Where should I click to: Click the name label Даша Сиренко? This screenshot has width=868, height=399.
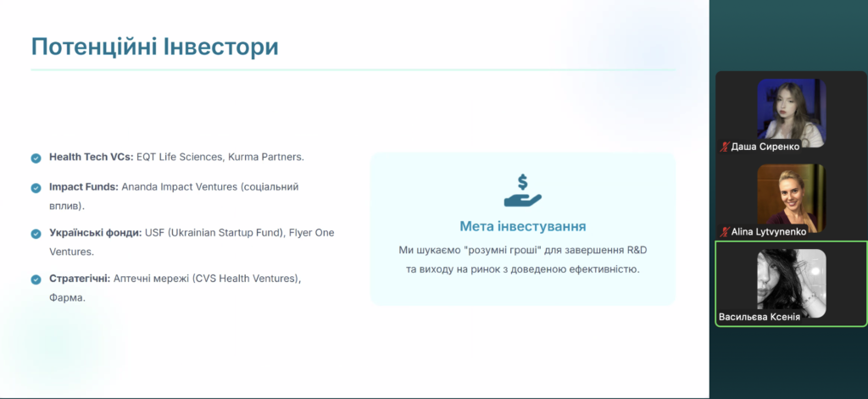[x=765, y=147]
